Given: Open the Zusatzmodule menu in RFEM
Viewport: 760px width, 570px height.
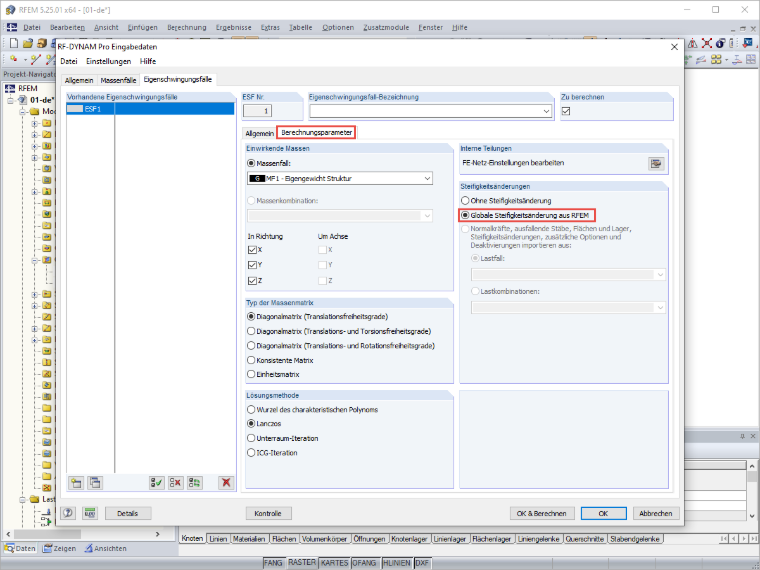Looking at the screenshot, I should [x=386, y=28].
